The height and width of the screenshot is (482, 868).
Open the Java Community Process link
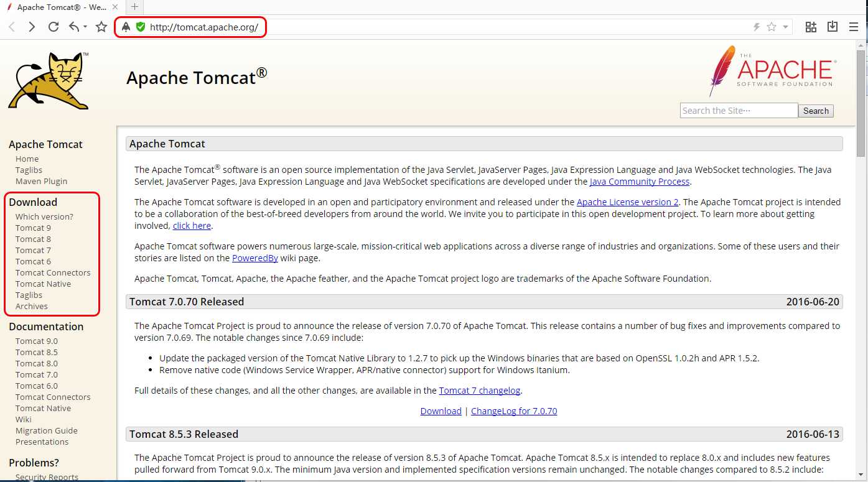[640, 182]
